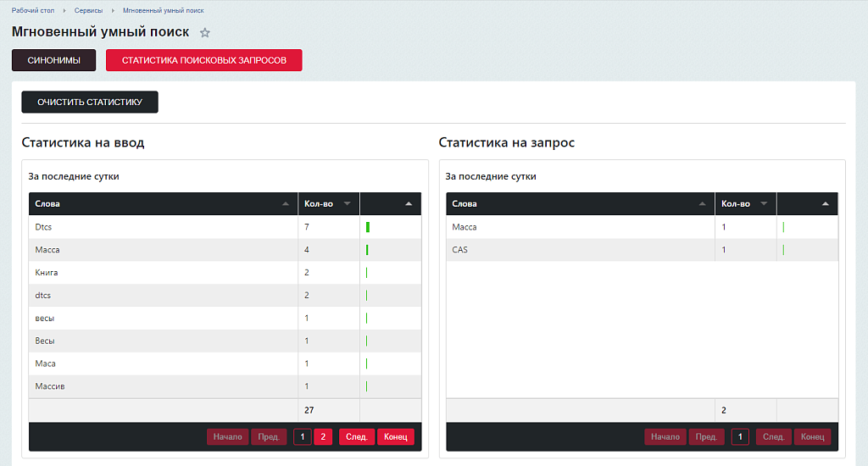Image resolution: width=868 pixels, height=466 pixels.
Task: Click the green bar in the Dtcs row
Action: tap(368, 227)
